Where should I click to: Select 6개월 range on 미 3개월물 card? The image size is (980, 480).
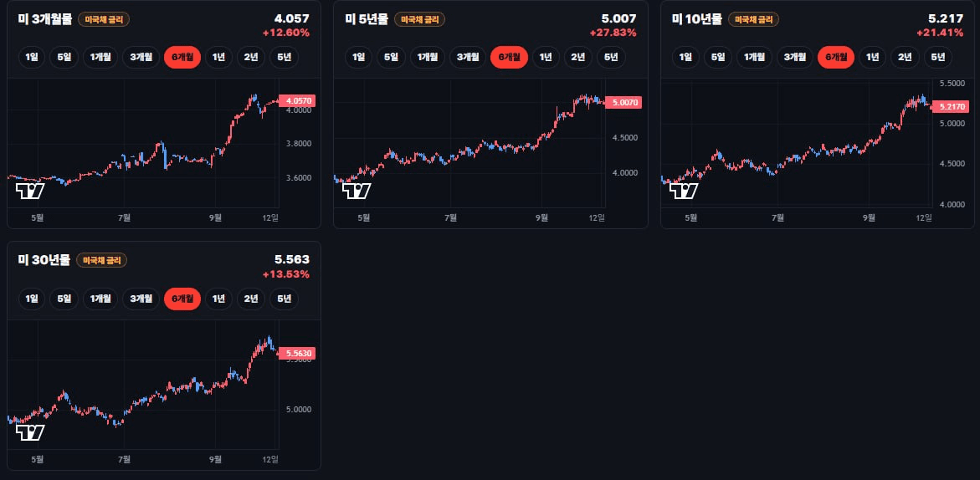pos(182,58)
